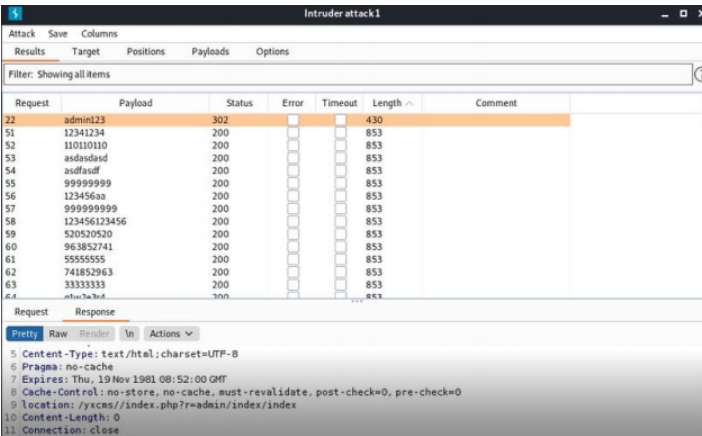Image resolution: width=702 pixels, height=436 pixels.
Task: Select the 55555555 payload cell
Action: tap(84, 259)
